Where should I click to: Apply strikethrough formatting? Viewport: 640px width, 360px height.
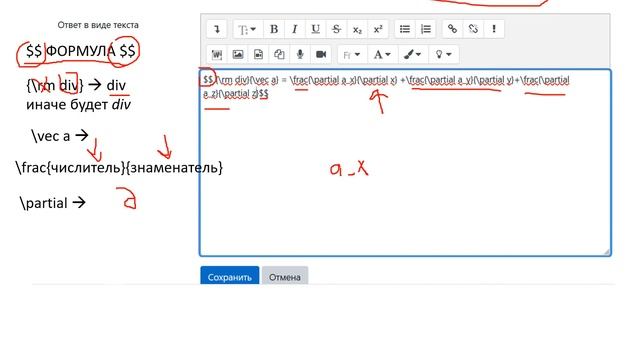pos(336,29)
